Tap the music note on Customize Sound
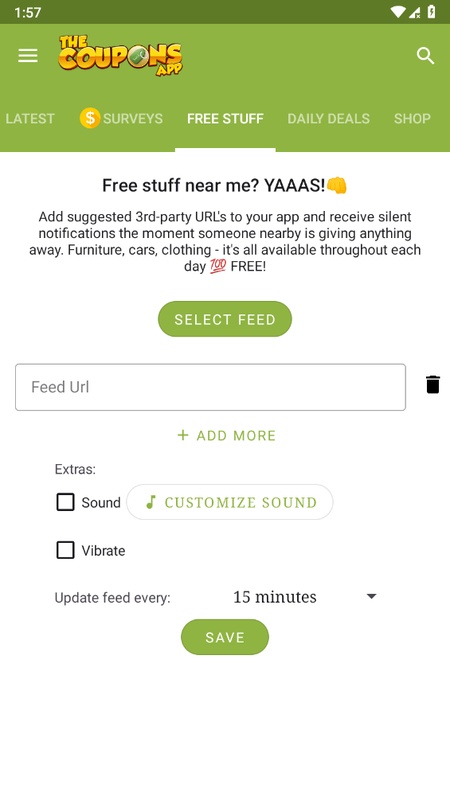 tap(151, 502)
